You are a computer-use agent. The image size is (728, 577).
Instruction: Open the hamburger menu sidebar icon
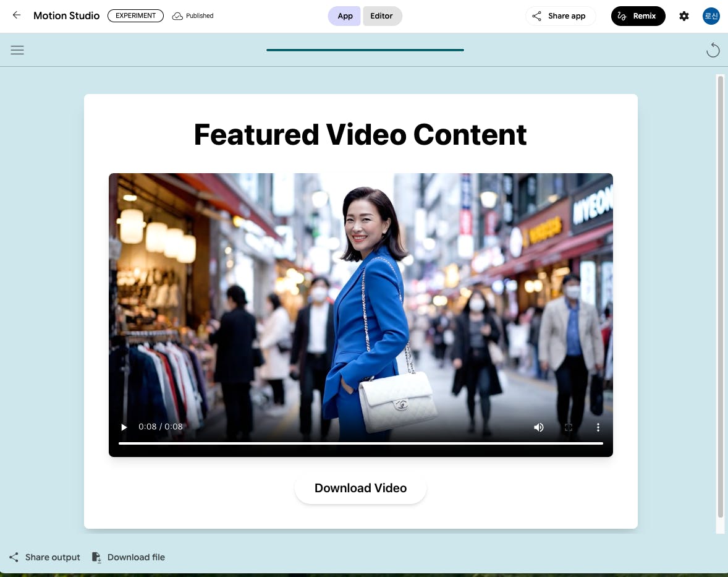click(17, 49)
